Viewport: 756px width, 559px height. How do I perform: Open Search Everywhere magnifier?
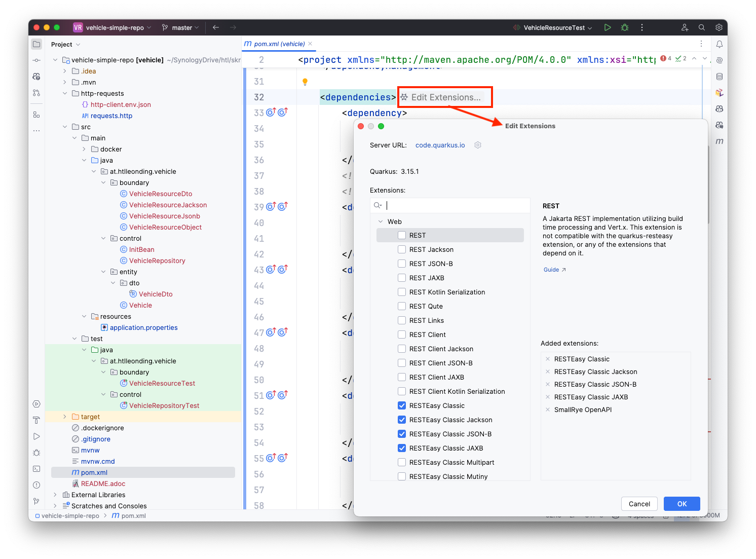(702, 27)
